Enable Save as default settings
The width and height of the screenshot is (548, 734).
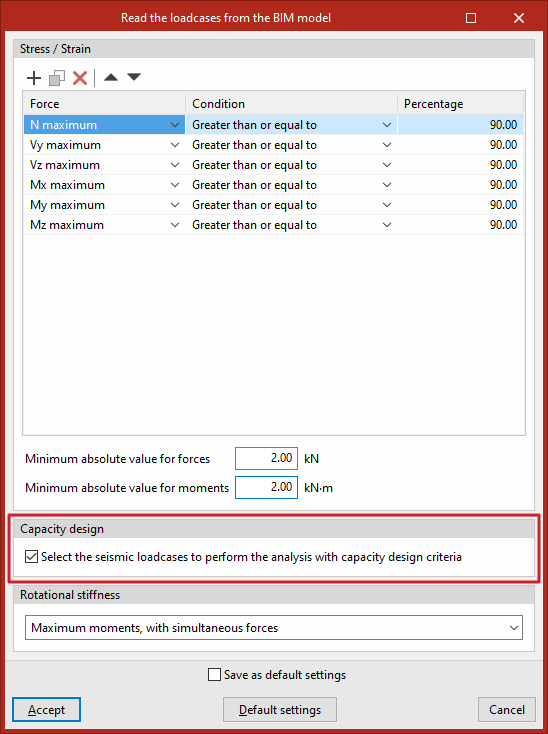coord(214,675)
